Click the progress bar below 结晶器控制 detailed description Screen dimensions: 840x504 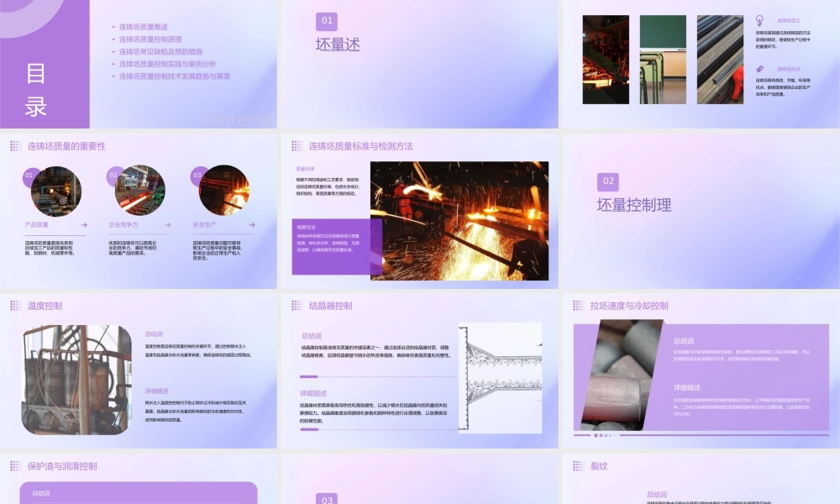378,429
